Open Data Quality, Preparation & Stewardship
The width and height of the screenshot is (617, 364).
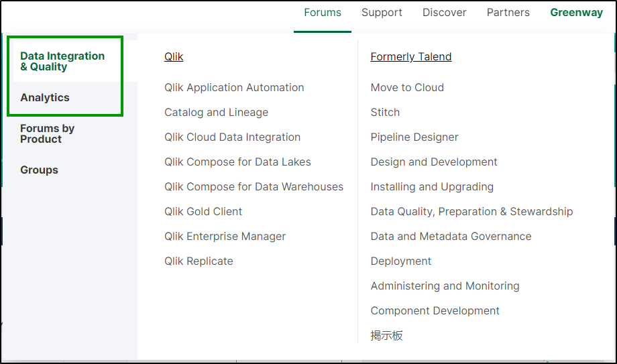471,211
